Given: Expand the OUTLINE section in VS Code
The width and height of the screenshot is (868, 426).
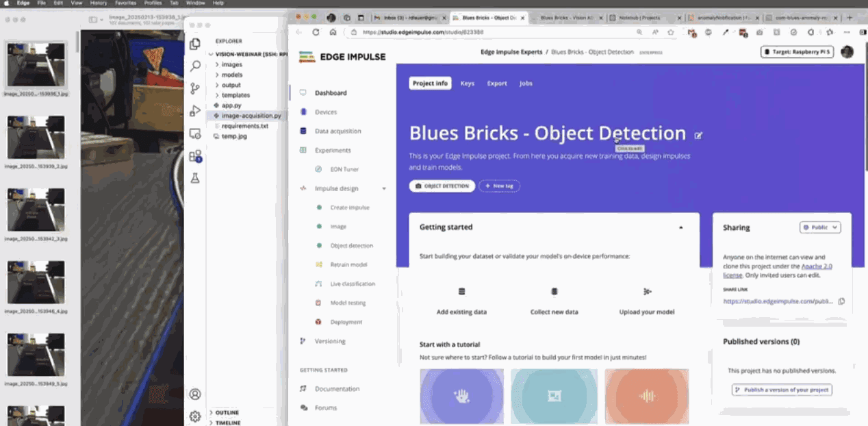Looking at the screenshot, I should click(211, 412).
